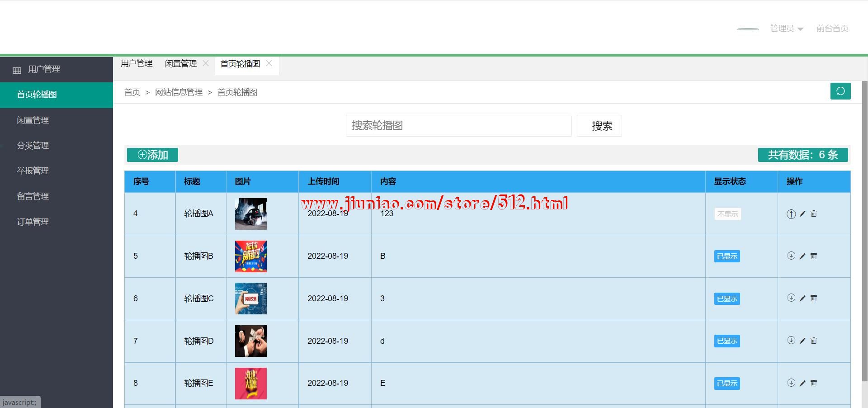Screen dimensions: 868x408
Task: Toggle 不显示 status of 轮播图A
Action: click(727, 214)
